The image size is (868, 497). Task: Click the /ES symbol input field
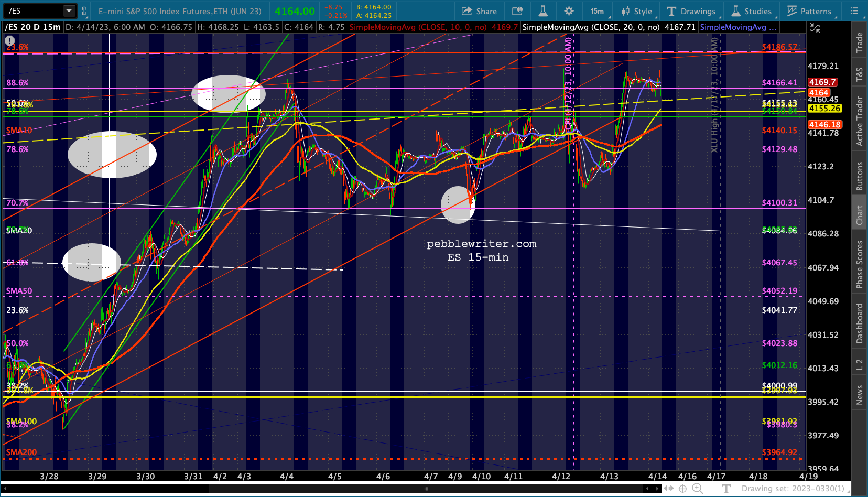(x=35, y=10)
